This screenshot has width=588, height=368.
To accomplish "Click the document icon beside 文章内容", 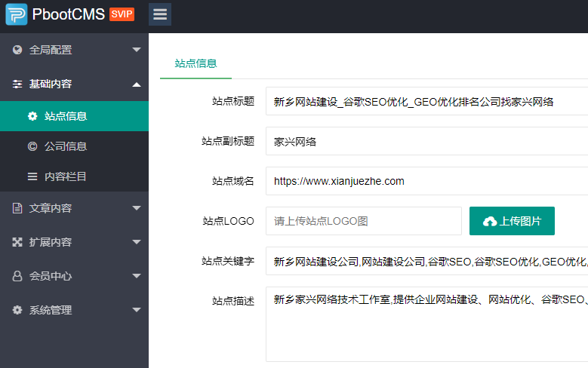I will (17, 208).
